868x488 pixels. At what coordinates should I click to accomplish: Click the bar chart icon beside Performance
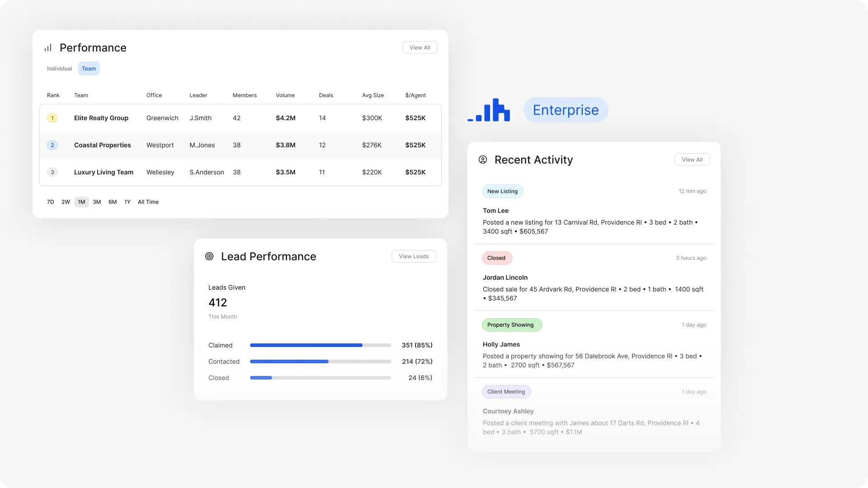[48, 47]
